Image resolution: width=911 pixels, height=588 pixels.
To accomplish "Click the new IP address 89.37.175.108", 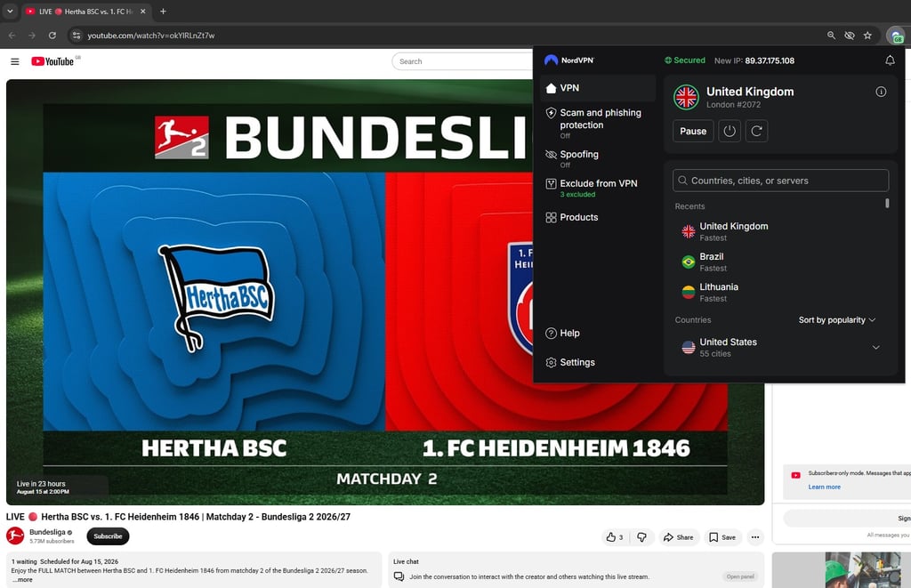I will (x=770, y=60).
